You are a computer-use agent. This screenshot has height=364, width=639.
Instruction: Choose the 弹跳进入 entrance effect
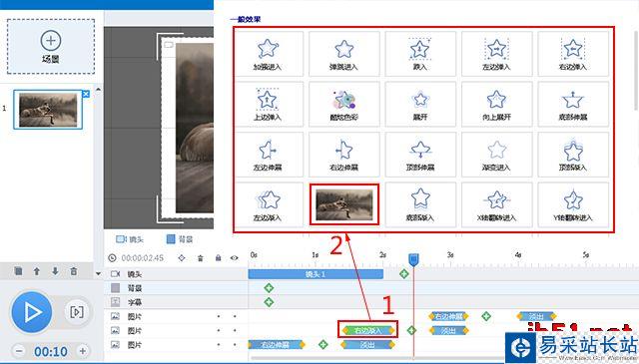click(343, 54)
